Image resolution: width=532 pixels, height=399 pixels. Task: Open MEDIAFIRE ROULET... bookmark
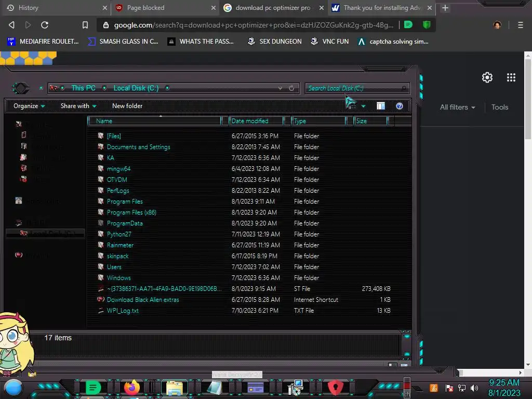(43, 42)
